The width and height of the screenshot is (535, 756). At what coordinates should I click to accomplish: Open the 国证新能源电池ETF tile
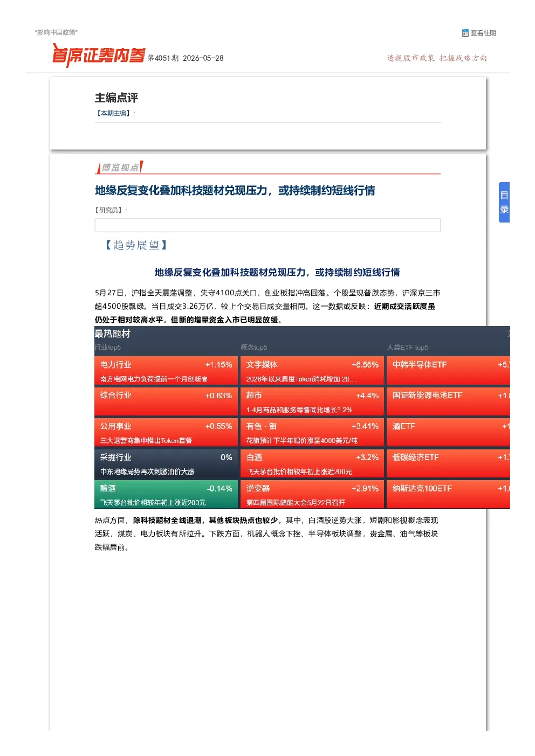click(x=448, y=401)
